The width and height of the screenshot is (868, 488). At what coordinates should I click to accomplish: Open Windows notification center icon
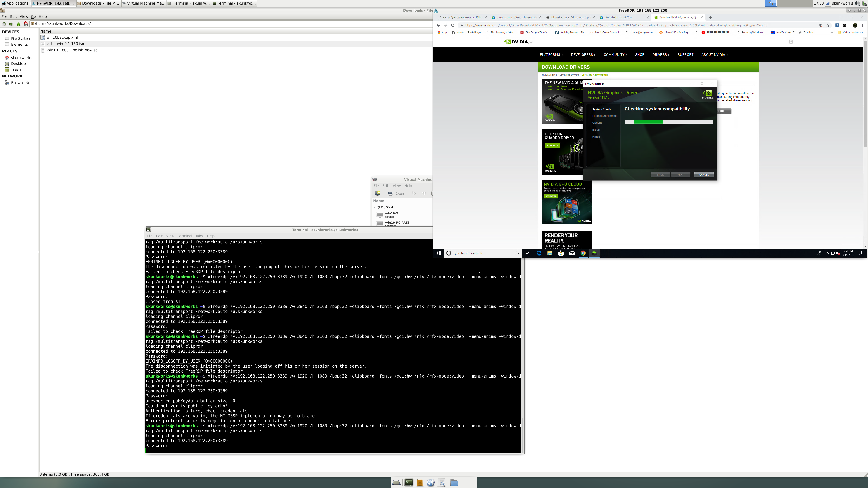coord(860,253)
